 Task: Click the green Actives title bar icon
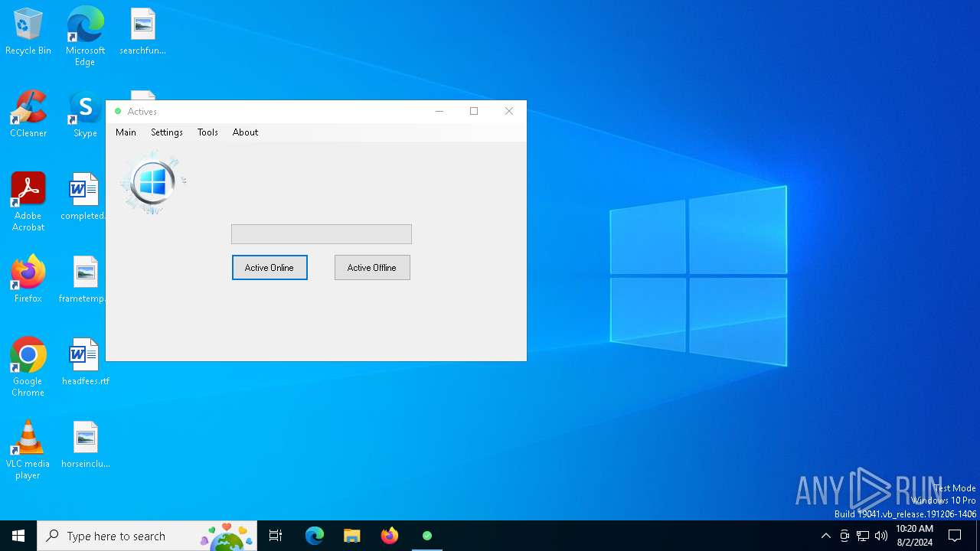pyautogui.click(x=118, y=112)
